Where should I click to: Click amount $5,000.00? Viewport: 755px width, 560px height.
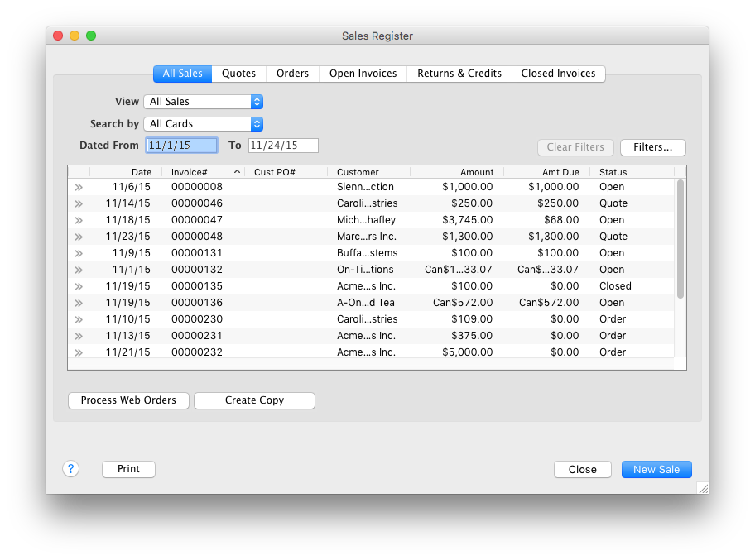[467, 352]
